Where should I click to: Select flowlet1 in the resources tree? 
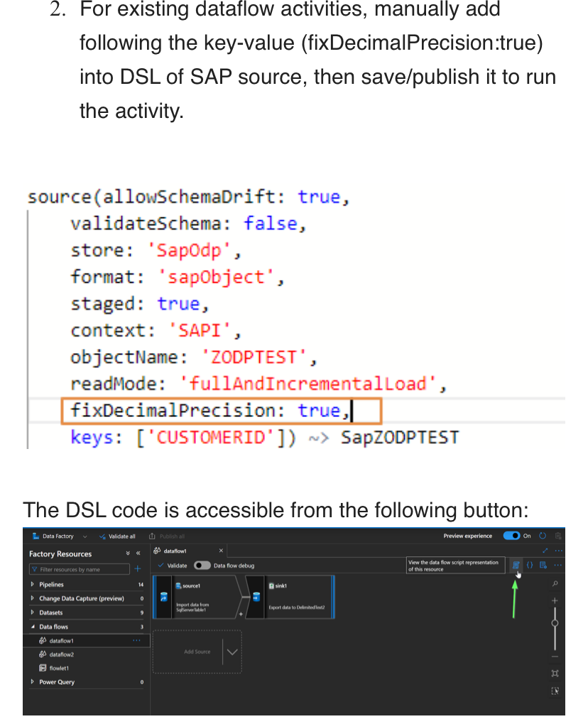click(59, 668)
